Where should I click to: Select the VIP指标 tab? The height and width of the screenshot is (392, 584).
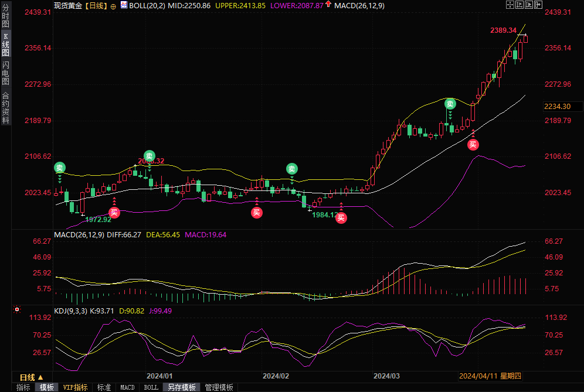[76, 387]
